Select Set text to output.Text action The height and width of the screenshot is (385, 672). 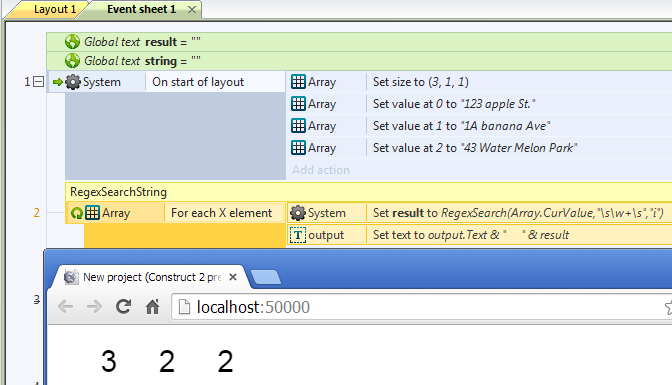coord(471,235)
